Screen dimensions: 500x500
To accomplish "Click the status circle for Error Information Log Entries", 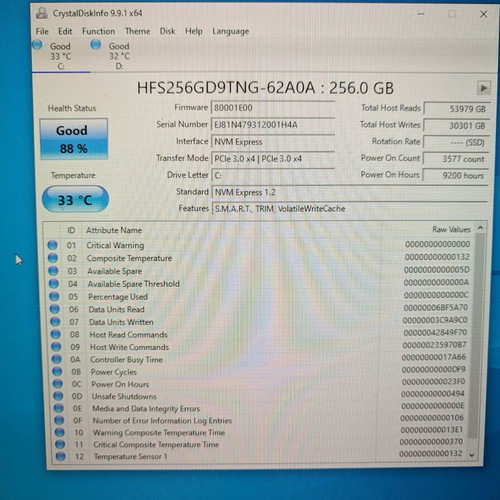I will (x=59, y=420).
